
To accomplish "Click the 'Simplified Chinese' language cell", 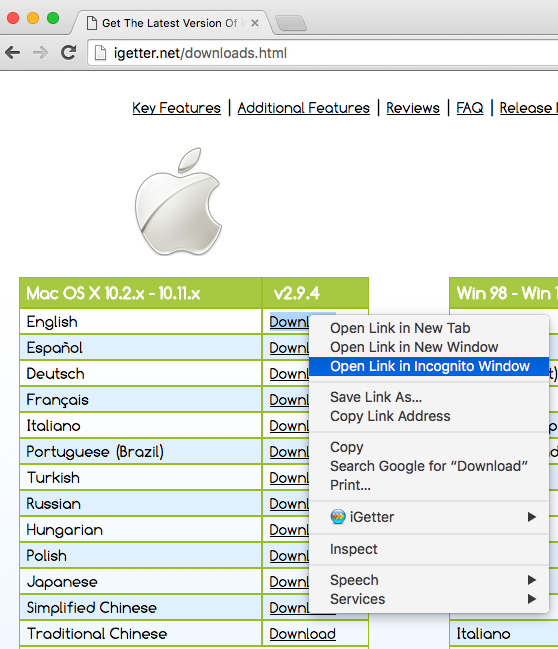I will coord(141,608).
